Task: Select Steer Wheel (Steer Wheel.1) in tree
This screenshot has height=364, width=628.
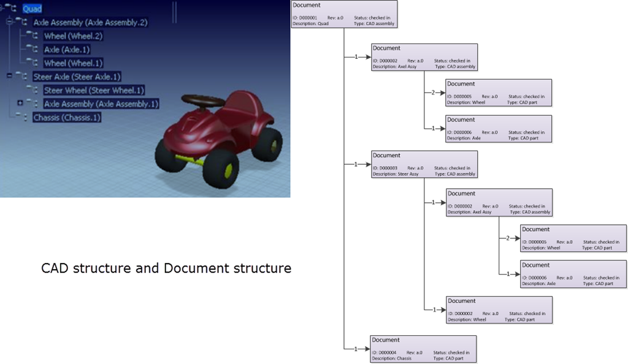Action: pyautogui.click(x=94, y=90)
